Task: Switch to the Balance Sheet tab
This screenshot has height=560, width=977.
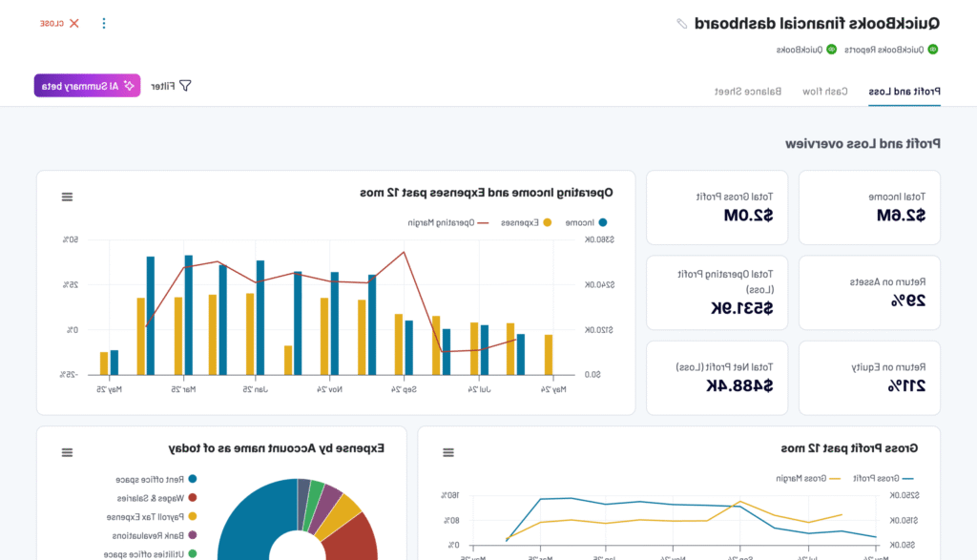Action: (749, 92)
